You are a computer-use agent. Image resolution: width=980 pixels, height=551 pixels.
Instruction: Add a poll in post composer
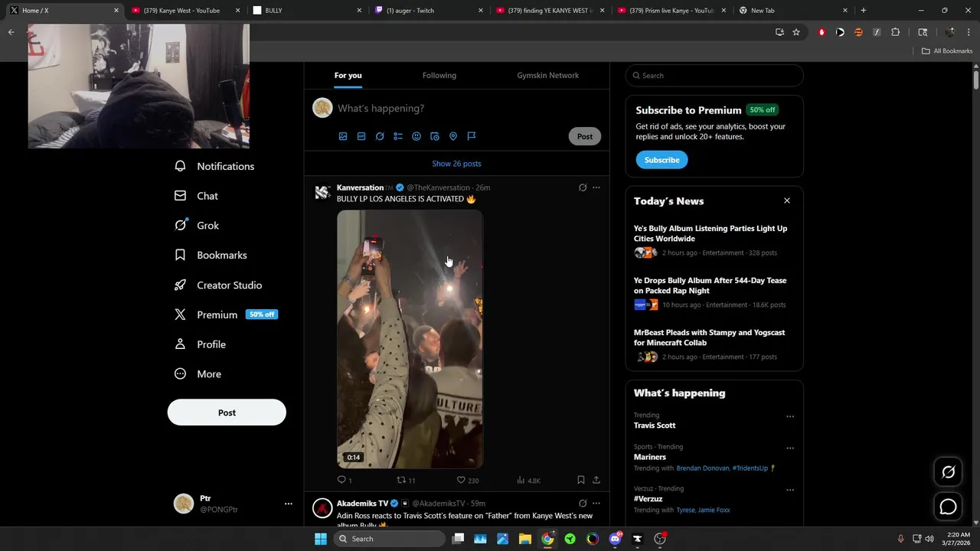click(398, 136)
